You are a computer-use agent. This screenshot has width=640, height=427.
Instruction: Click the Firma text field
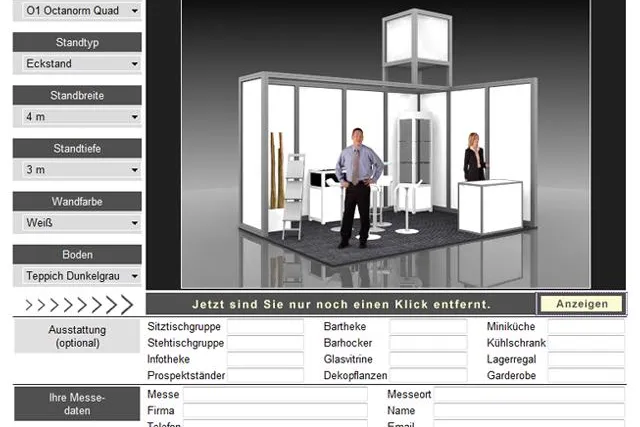pos(275,410)
